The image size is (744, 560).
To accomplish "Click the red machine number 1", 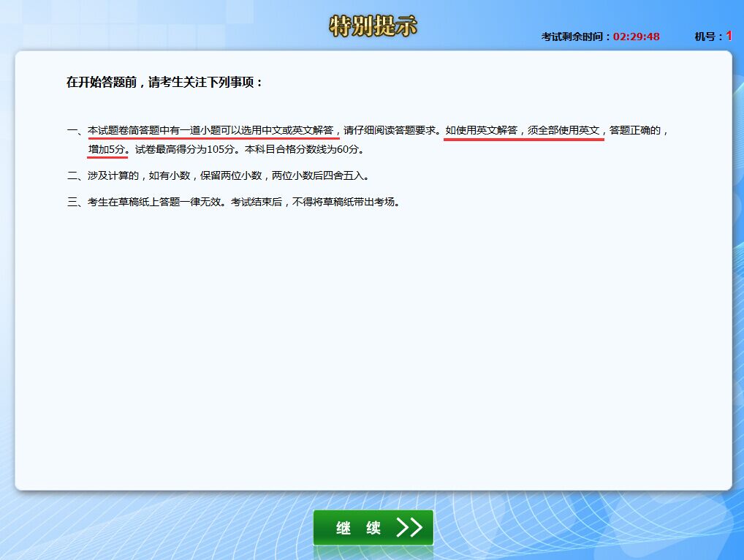I will (x=729, y=36).
